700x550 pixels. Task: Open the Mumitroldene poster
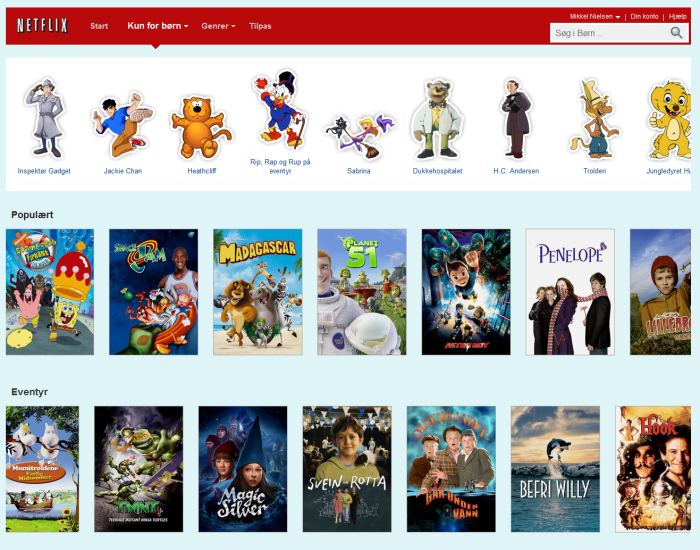pyautogui.click(x=42, y=469)
